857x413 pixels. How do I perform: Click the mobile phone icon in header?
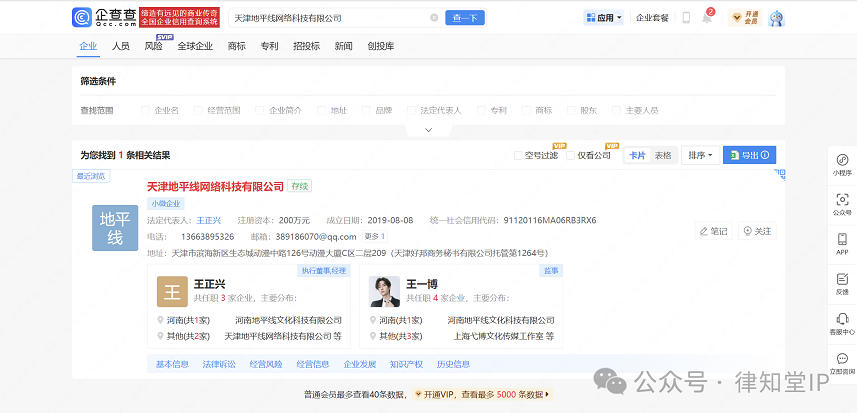(x=685, y=18)
